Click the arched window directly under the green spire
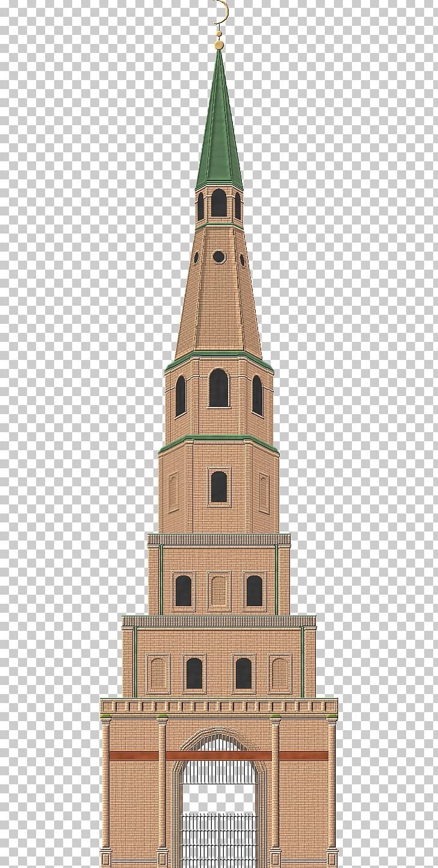This screenshot has width=438, height=868. [x=218, y=203]
